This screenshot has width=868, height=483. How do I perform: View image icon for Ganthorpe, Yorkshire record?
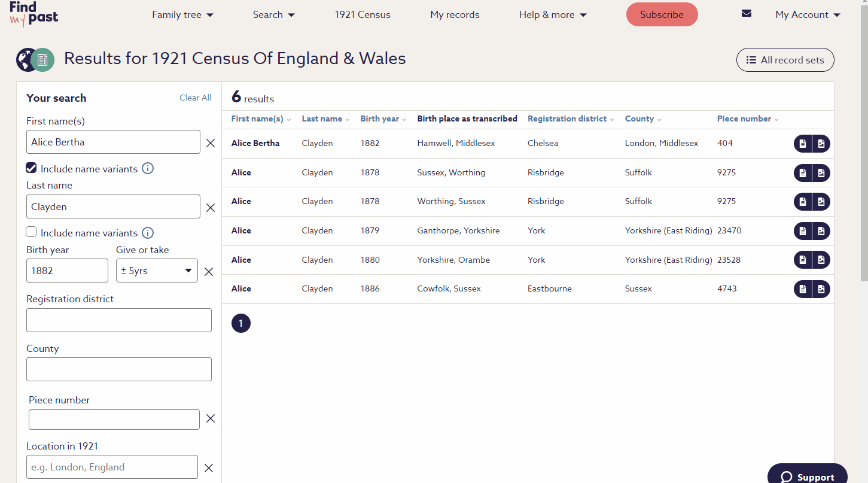pyautogui.click(x=821, y=231)
